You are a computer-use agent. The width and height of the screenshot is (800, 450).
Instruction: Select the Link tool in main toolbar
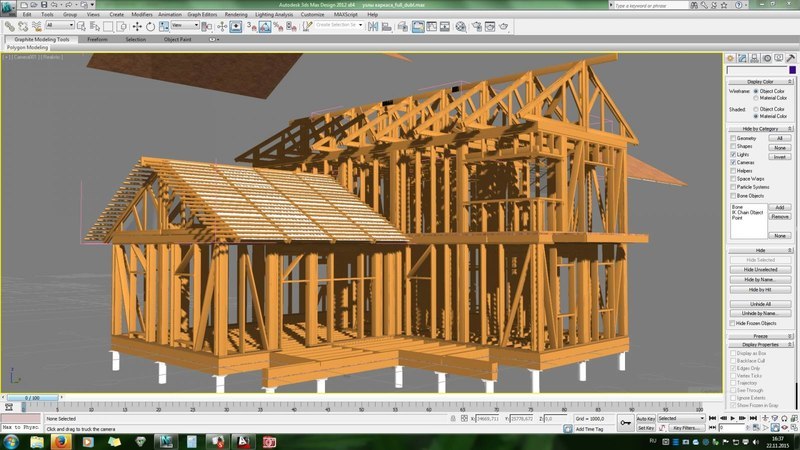pyautogui.click(x=10, y=26)
